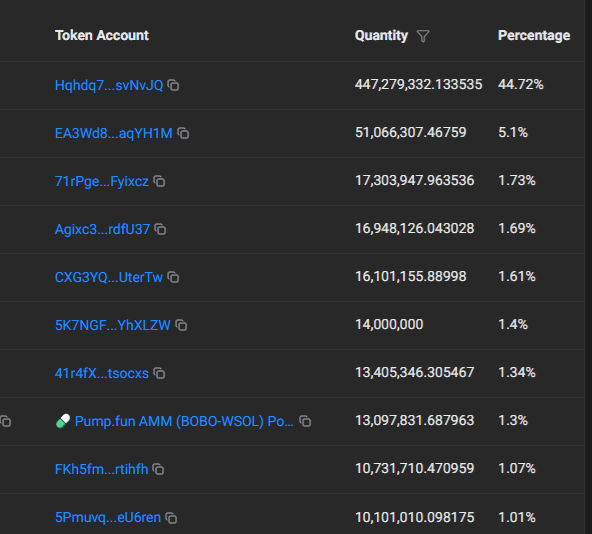Copy address FKh5fm...rtihfh with copy icon
Image resolution: width=592 pixels, height=534 pixels.
tap(158, 469)
